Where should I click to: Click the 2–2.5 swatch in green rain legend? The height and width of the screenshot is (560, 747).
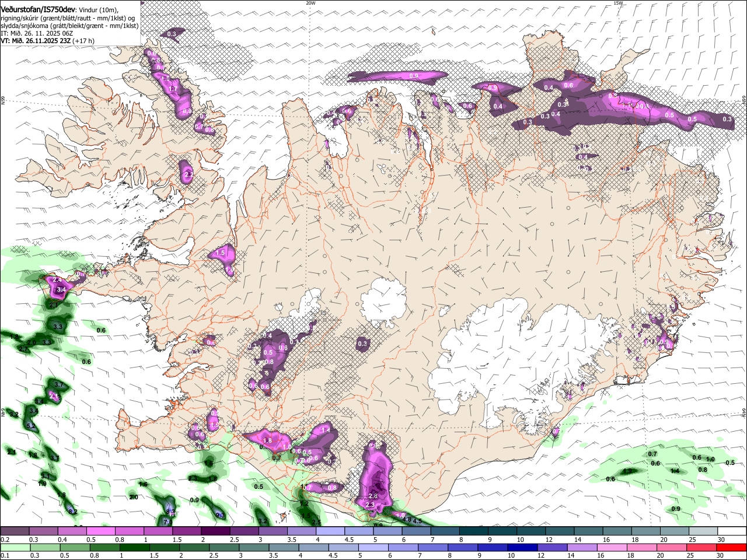click(x=194, y=547)
